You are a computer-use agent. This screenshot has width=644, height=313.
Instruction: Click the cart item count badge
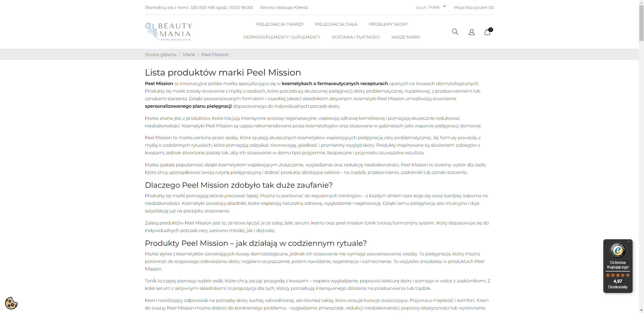(x=491, y=29)
